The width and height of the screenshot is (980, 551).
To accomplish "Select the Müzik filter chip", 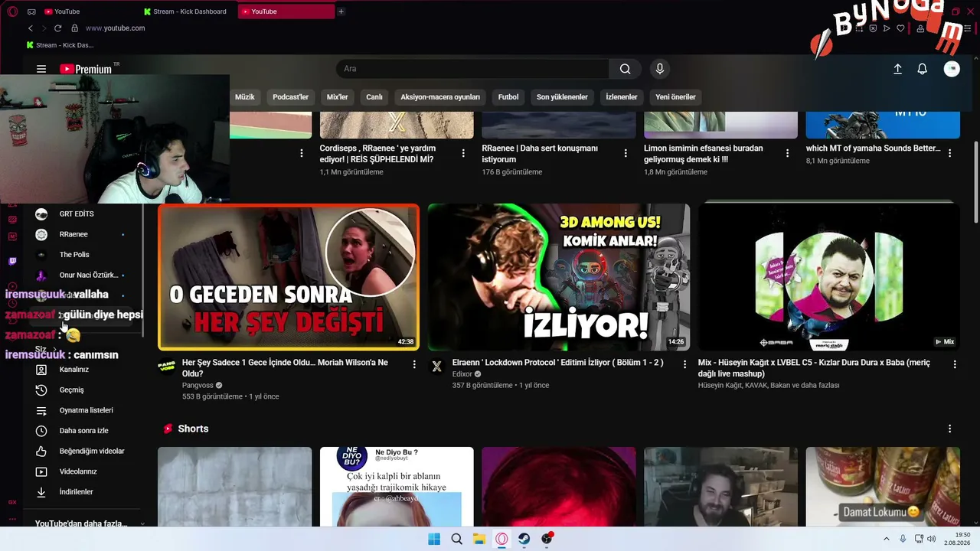I will coord(245,97).
